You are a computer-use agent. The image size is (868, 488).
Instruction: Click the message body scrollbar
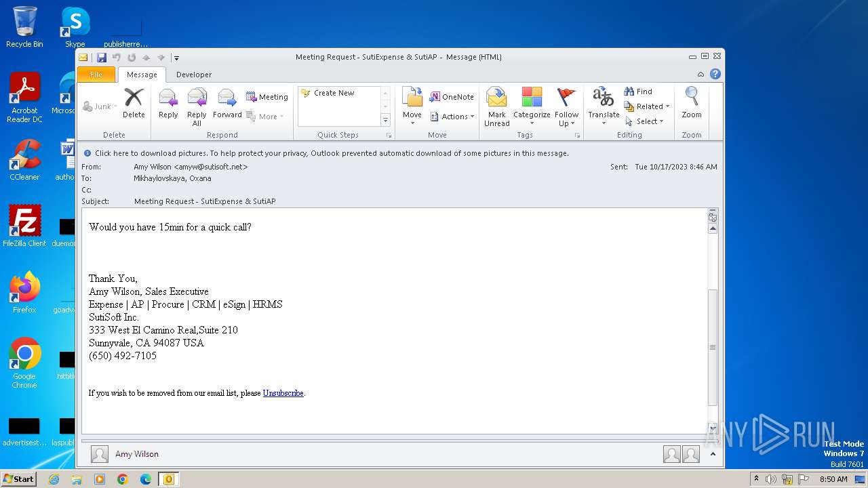point(713,347)
